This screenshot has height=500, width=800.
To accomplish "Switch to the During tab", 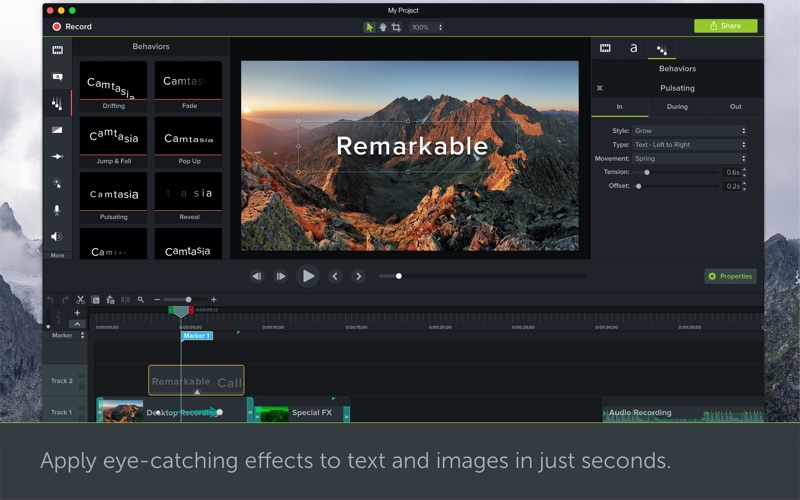I will 677,106.
